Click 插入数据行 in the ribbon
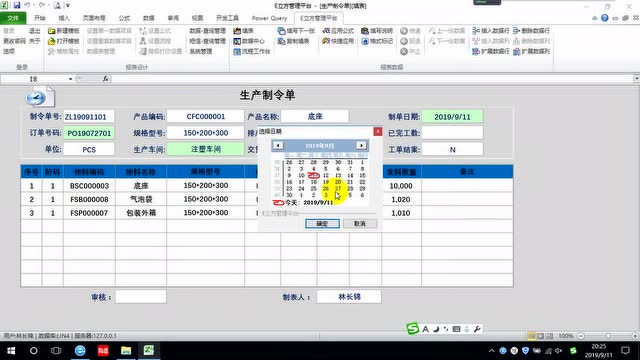The height and width of the screenshot is (360, 640). 491,31
